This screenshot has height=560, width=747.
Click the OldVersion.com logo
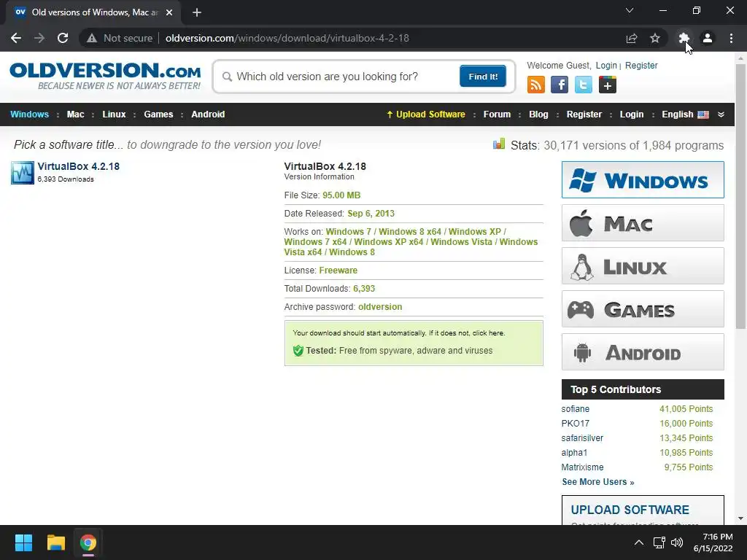click(x=105, y=76)
